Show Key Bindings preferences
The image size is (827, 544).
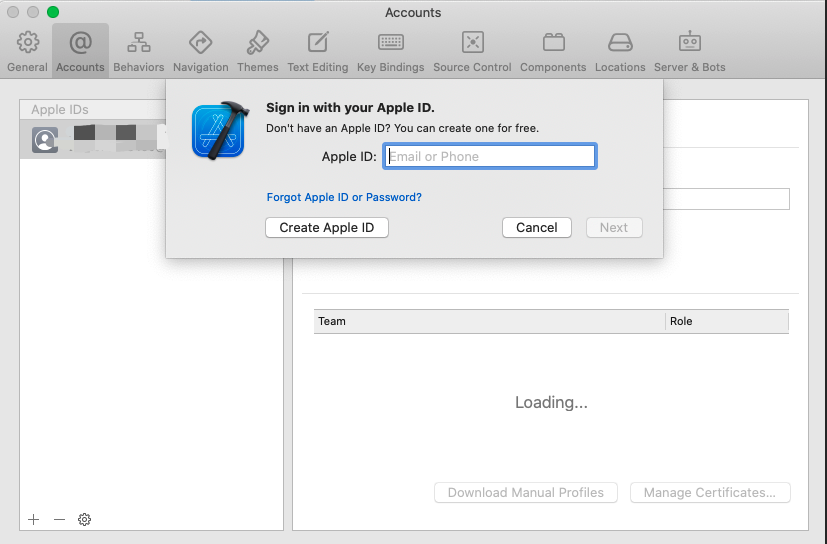390,51
